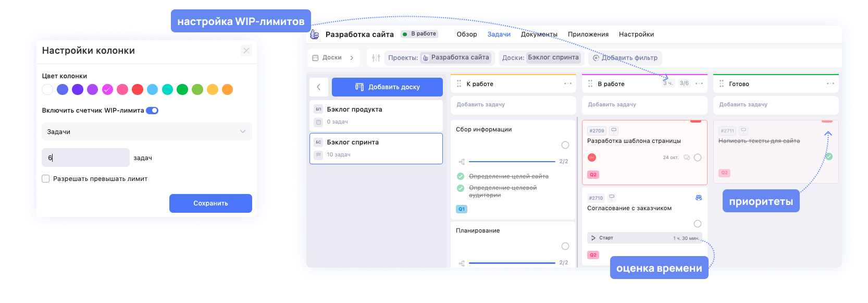Screen dimensions: 868x303
Task: Choose the blue column color swatch
Action: click(x=63, y=90)
